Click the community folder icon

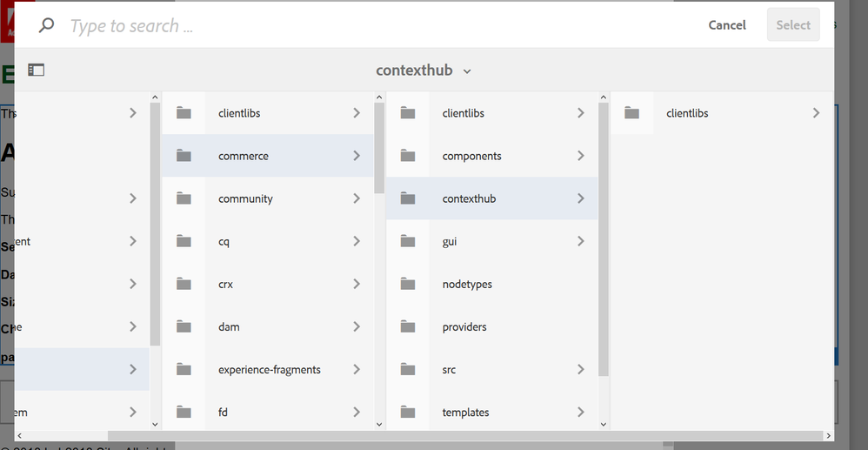pyautogui.click(x=184, y=198)
